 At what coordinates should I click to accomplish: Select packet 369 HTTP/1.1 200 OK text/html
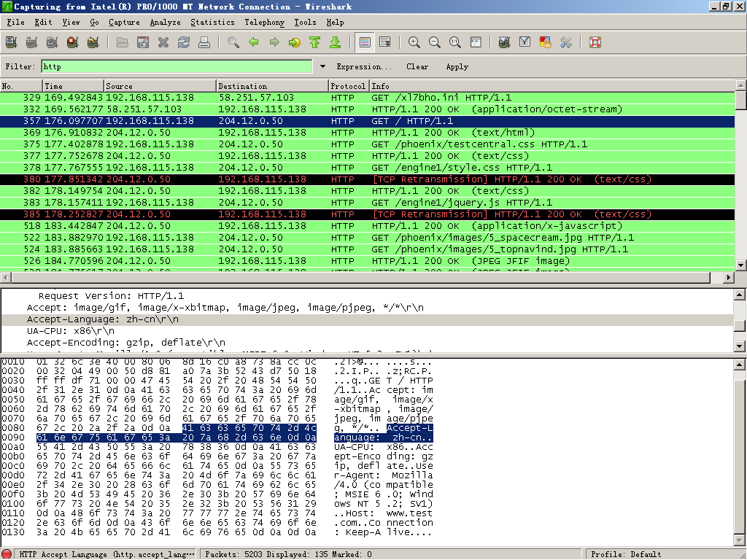[368, 133]
